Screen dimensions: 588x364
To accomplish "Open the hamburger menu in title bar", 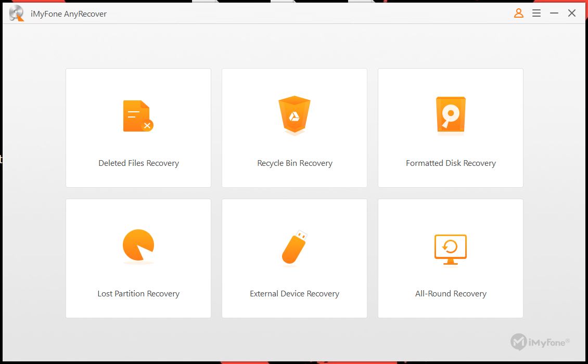I will click(x=536, y=13).
